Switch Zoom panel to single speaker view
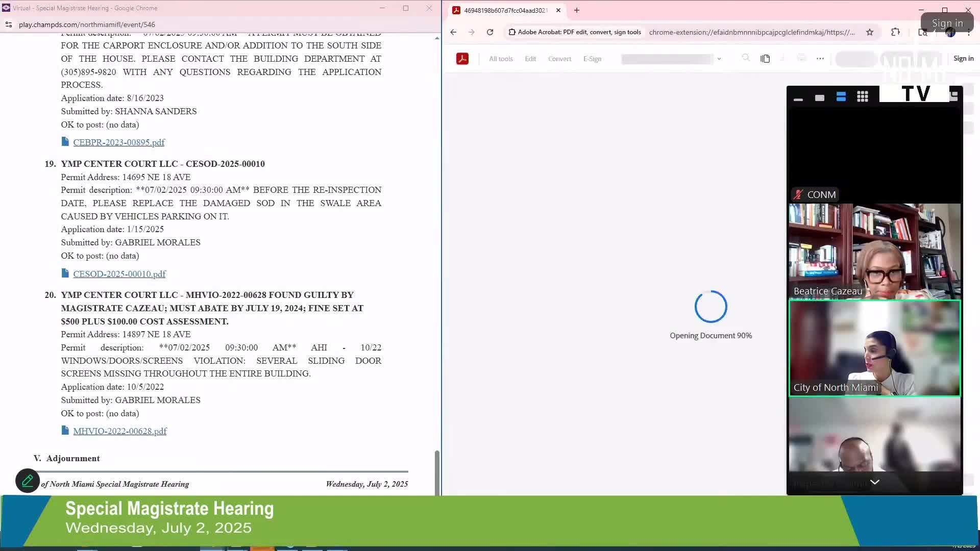Viewport: 980px width, 551px height. 820,97
